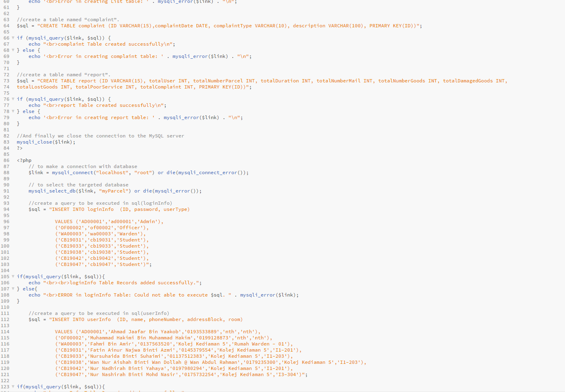Click the 'Fahmi Bin Amir' row
This screenshot has width=565, height=392.
[x=174, y=344]
